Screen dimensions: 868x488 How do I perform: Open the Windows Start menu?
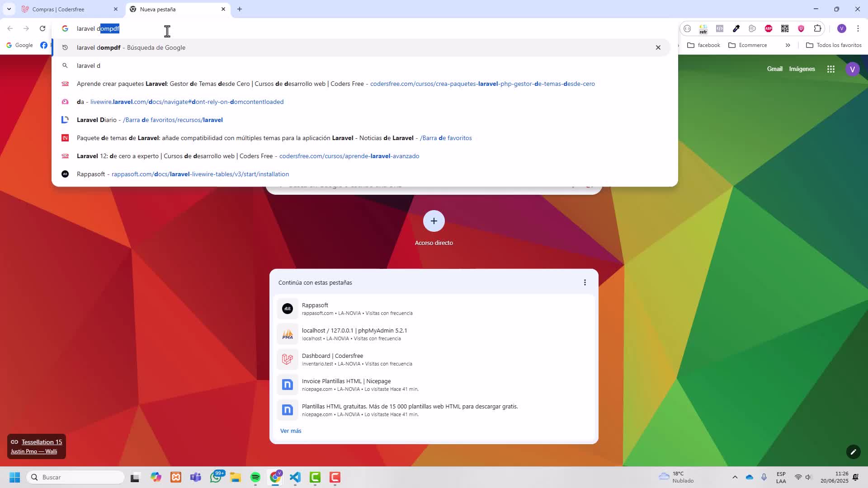14,477
